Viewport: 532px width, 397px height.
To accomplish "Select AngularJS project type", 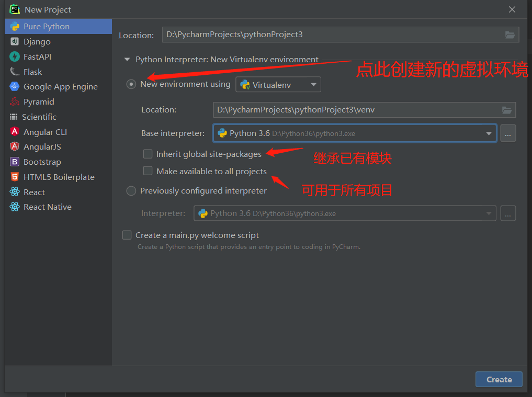I will [x=59, y=146].
